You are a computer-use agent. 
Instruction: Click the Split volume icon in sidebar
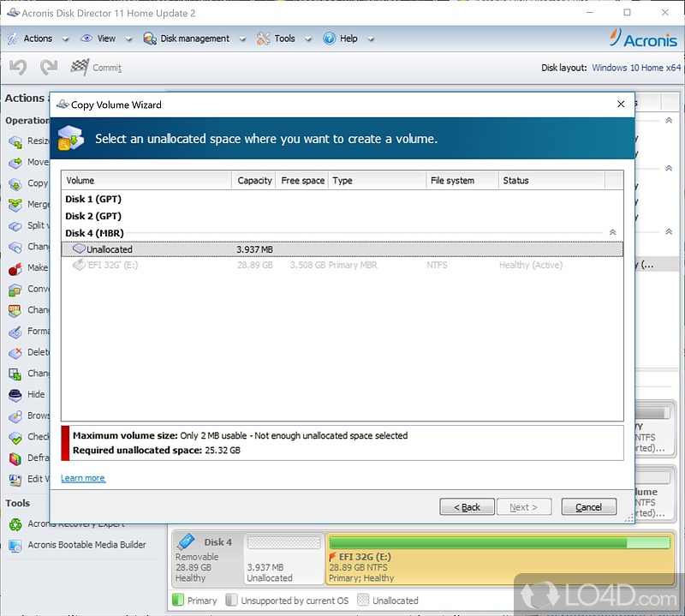(15, 226)
